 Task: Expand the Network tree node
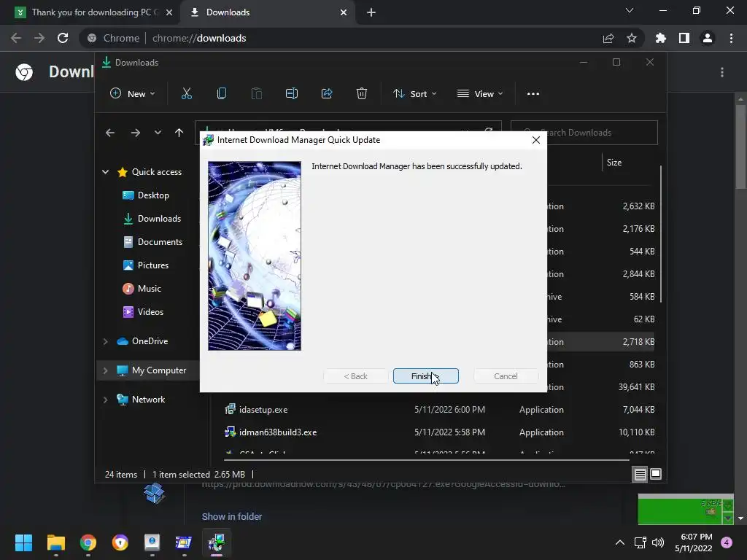(105, 400)
